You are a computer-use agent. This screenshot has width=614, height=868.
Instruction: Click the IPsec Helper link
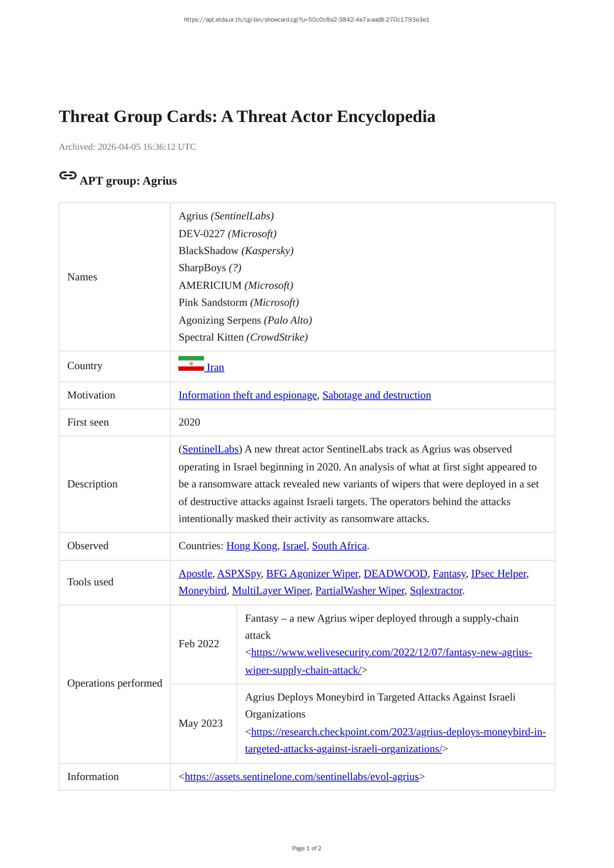pyautogui.click(x=498, y=573)
